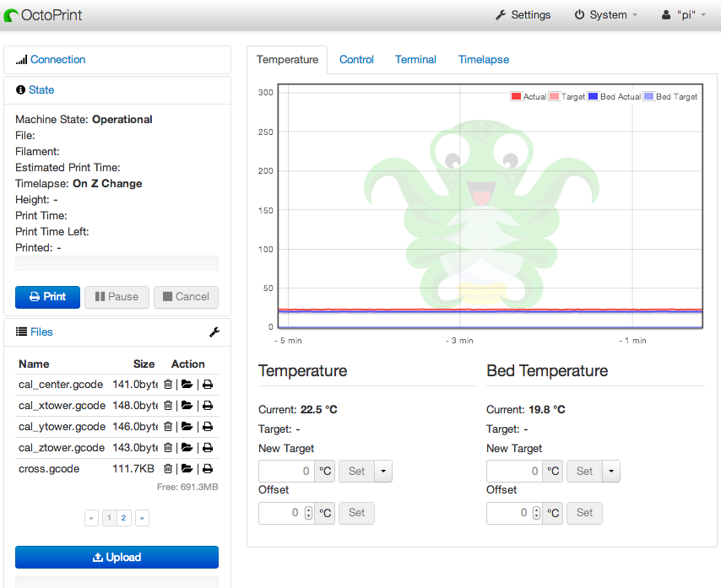Image resolution: width=721 pixels, height=588 pixels.
Task: Open the bed Set temperature preset dropdown
Action: pos(611,472)
